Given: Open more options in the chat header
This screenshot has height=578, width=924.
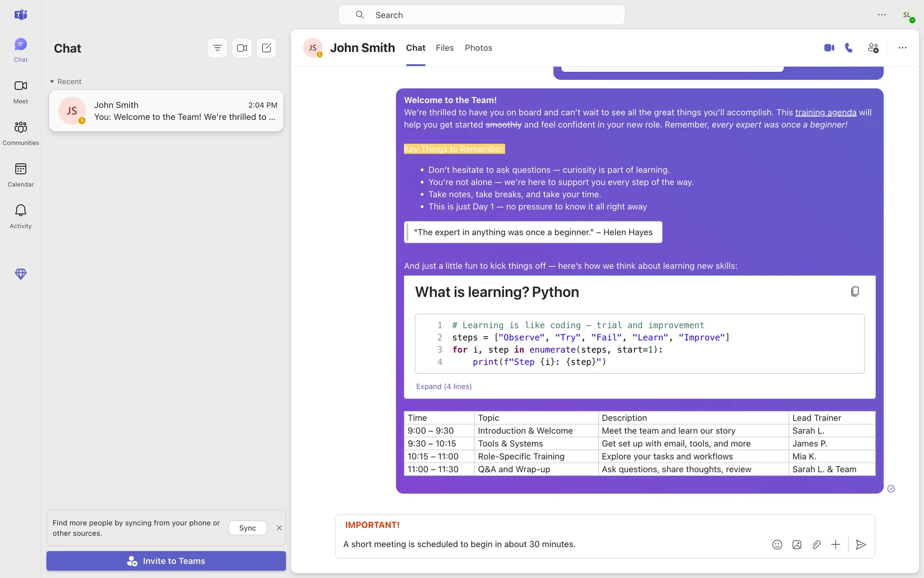Looking at the screenshot, I should [902, 48].
